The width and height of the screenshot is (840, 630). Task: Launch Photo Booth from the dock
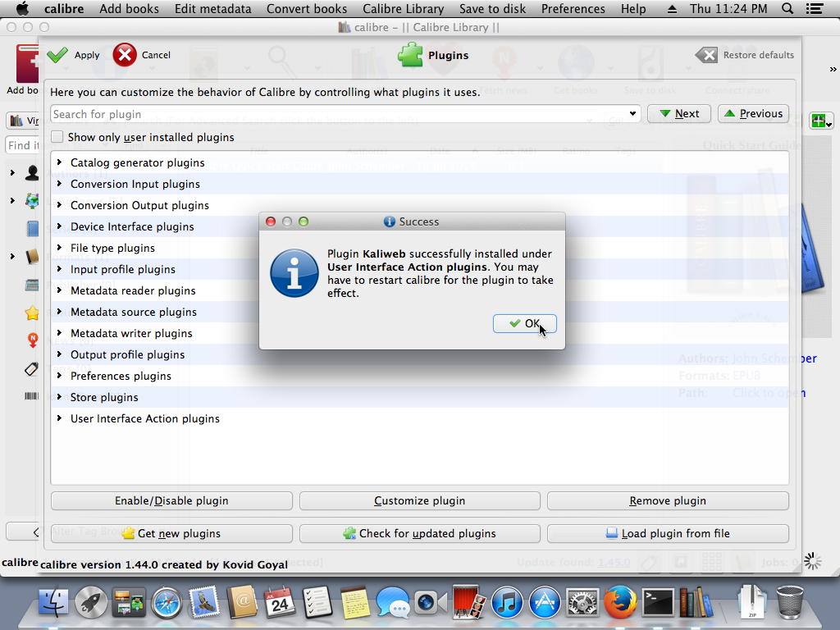468,601
